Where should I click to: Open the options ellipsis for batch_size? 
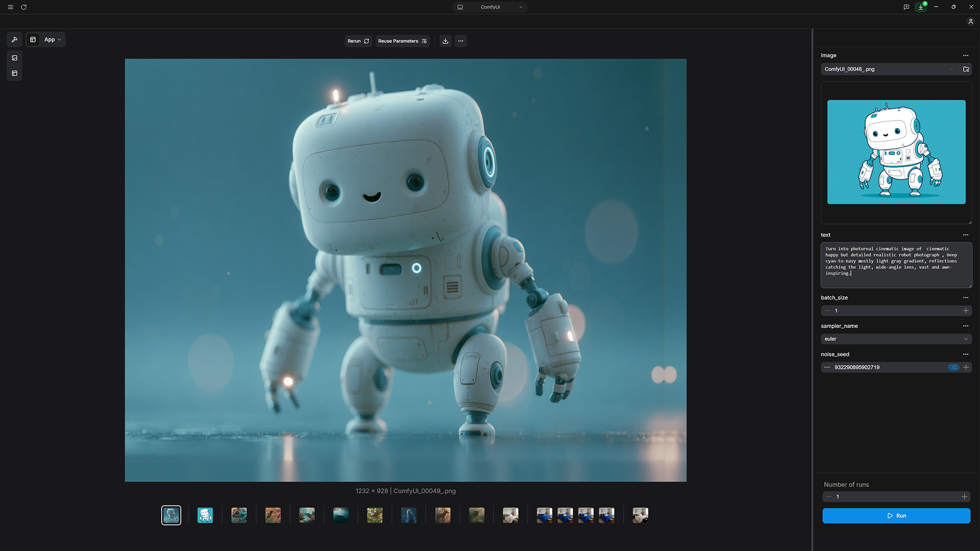pyautogui.click(x=966, y=297)
